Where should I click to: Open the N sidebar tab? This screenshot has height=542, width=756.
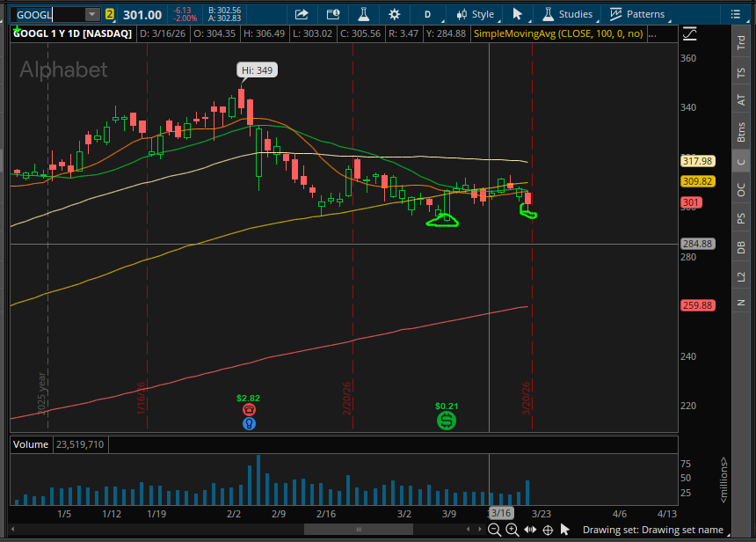[x=742, y=303]
